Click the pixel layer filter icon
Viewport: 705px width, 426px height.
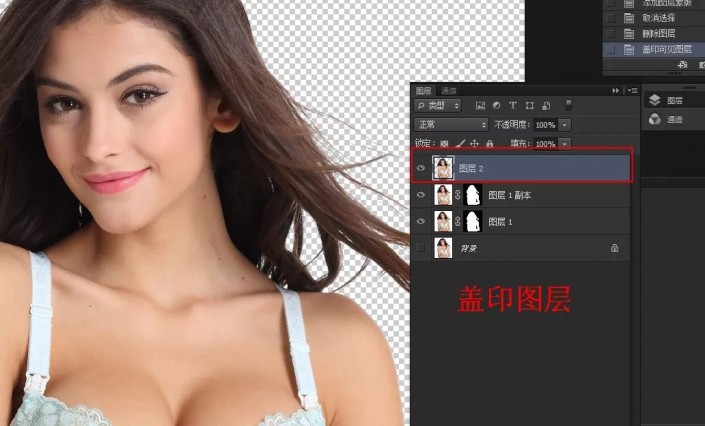pyautogui.click(x=480, y=106)
